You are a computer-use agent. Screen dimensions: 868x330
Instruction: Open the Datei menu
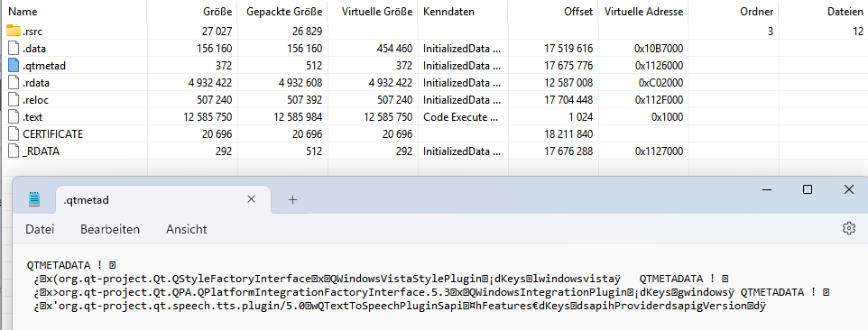coord(40,229)
